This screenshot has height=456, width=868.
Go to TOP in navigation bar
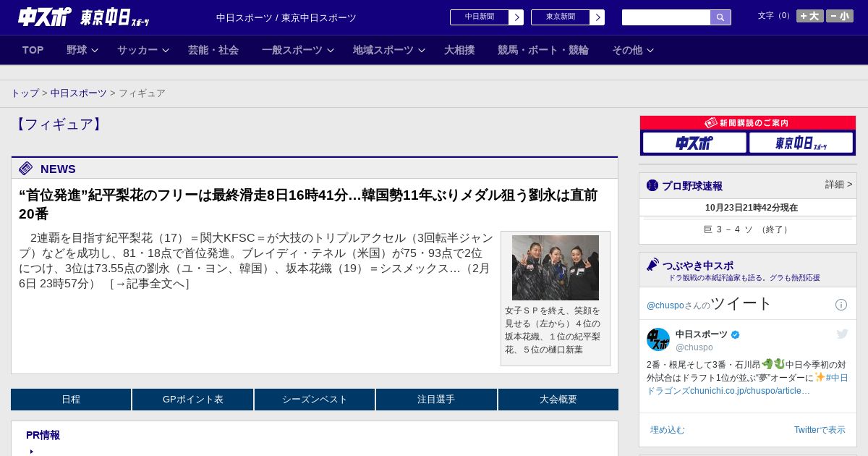tap(33, 50)
